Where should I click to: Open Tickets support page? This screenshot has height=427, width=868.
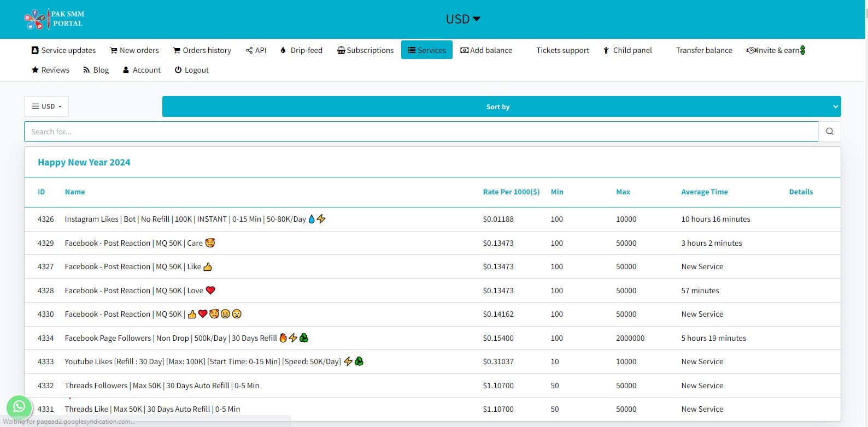tap(562, 50)
